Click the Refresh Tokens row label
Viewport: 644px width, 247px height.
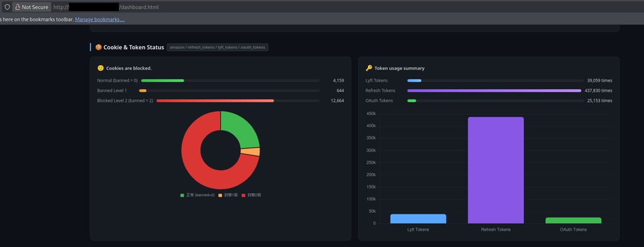point(380,91)
